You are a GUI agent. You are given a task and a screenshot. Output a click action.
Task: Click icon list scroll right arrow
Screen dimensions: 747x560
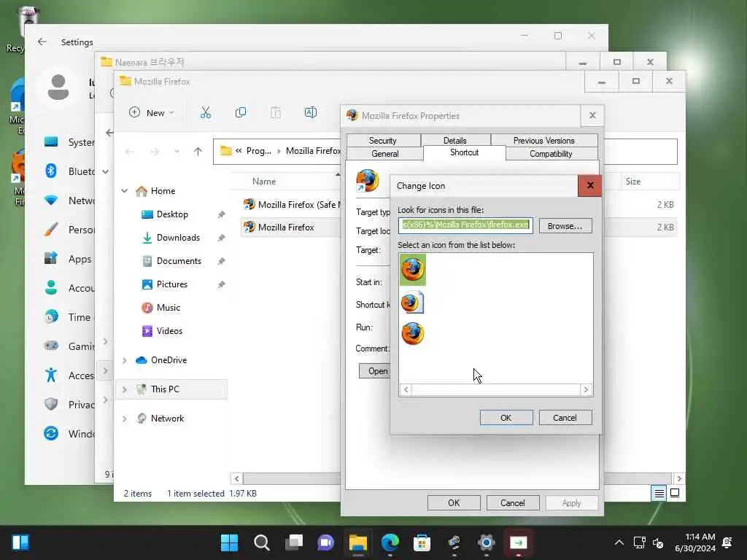[x=586, y=389]
